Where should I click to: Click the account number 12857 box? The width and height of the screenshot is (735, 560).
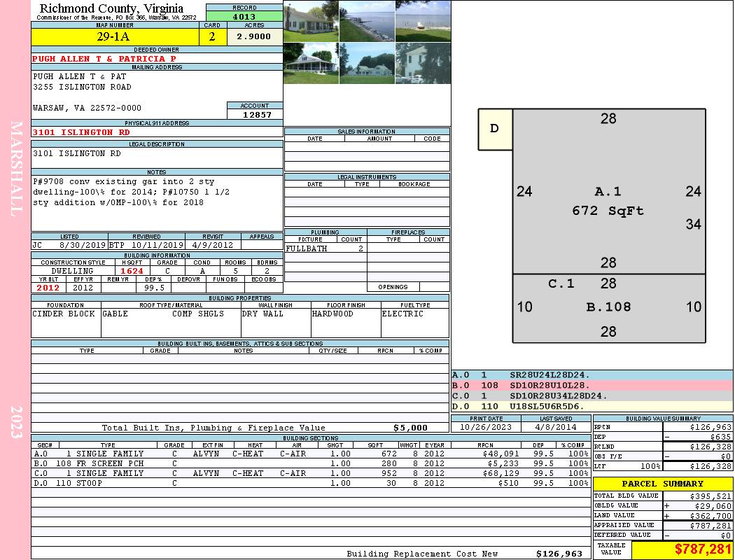pos(255,114)
